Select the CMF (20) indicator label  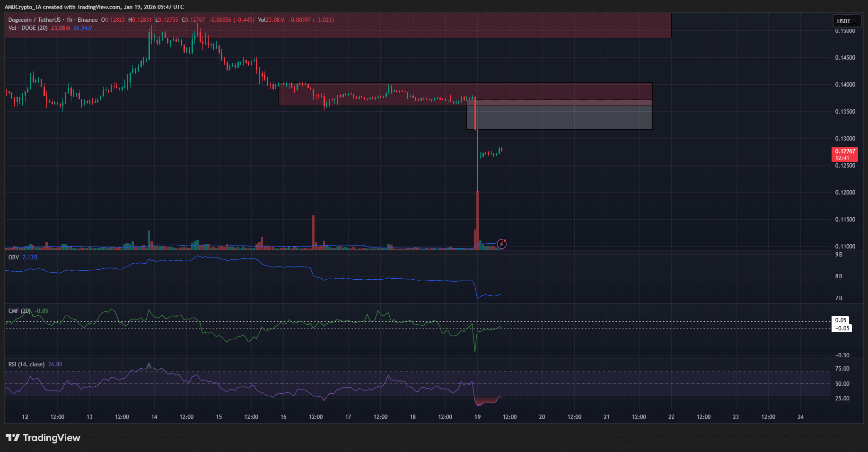(x=19, y=311)
